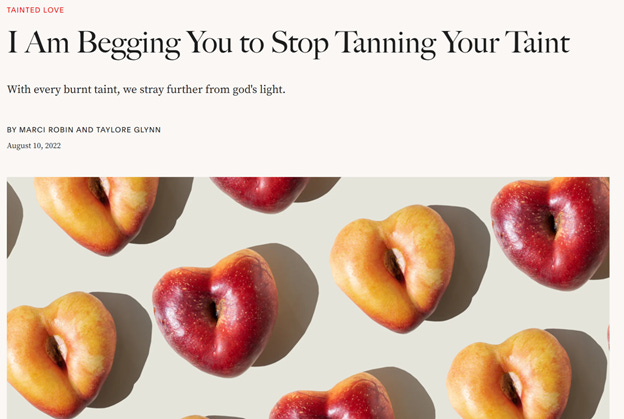Click the subtitle about god's light
This screenshot has height=419, width=624.
(146, 89)
